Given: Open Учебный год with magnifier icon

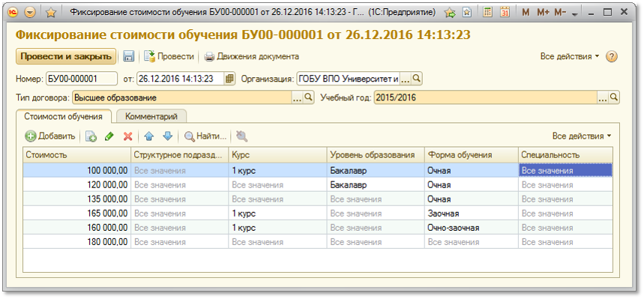Looking at the screenshot, I should coord(613,98).
